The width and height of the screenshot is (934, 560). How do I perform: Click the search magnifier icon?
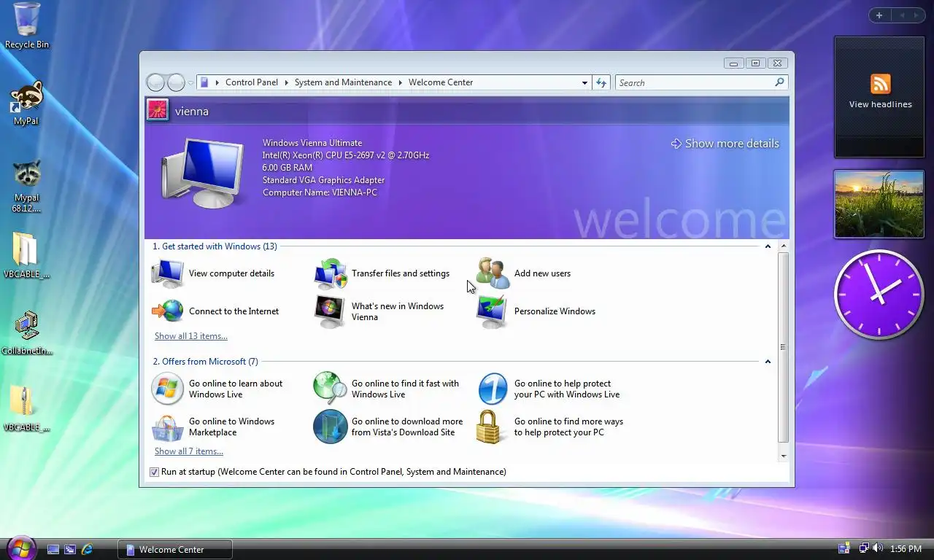[779, 82]
